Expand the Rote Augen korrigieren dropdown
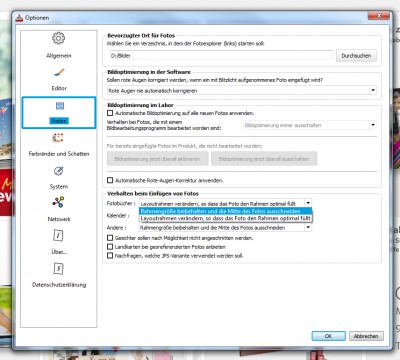This screenshot has height=360, width=400. click(x=373, y=90)
